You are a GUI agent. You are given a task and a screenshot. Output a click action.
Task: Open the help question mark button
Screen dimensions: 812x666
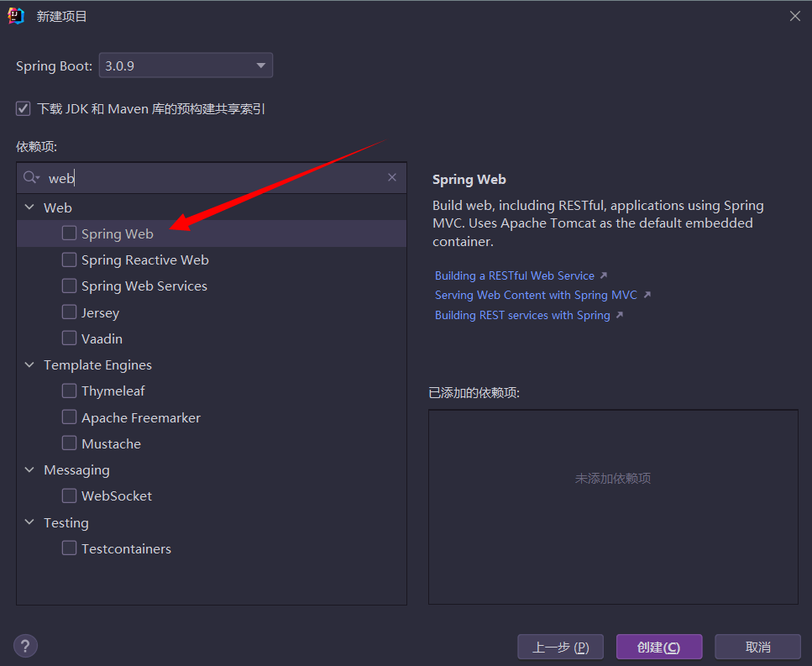[26, 646]
